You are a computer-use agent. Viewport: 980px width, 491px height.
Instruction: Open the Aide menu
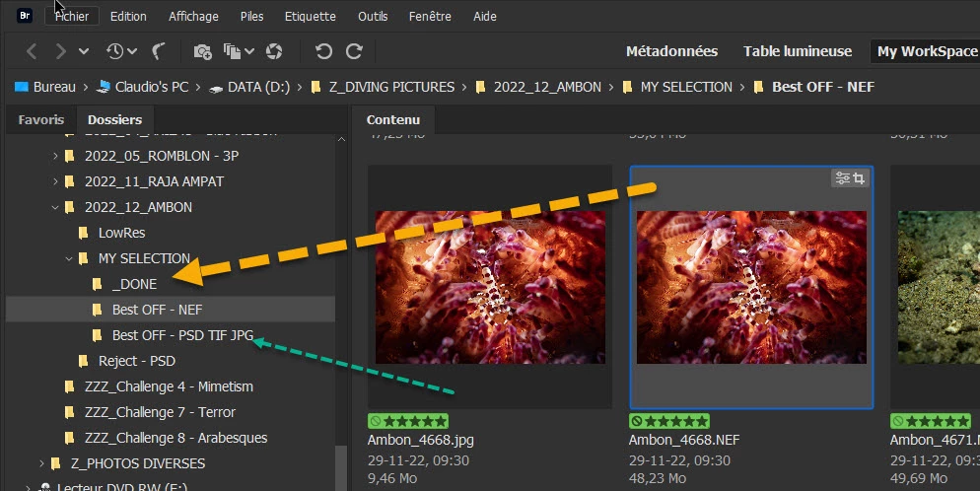click(485, 16)
